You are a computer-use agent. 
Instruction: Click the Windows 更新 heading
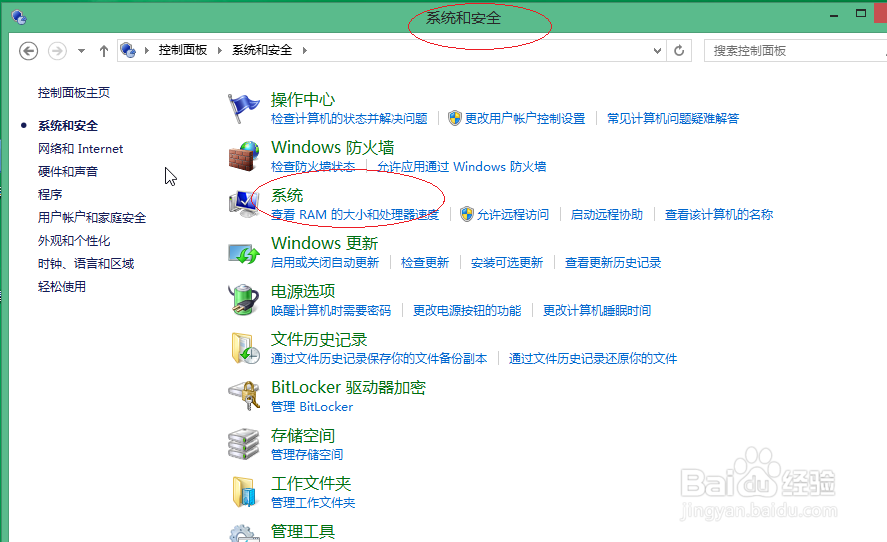coord(325,244)
